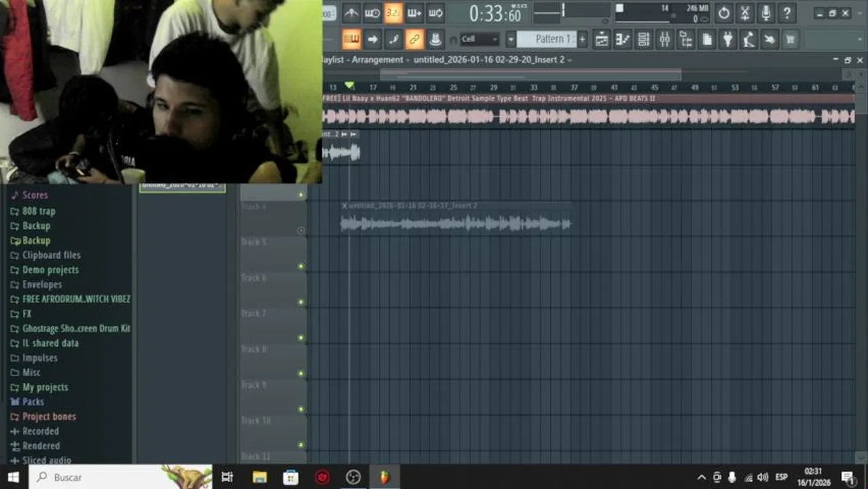The width and height of the screenshot is (868, 489).
Task: Click the 0:33:60 time display
Action: (x=495, y=13)
